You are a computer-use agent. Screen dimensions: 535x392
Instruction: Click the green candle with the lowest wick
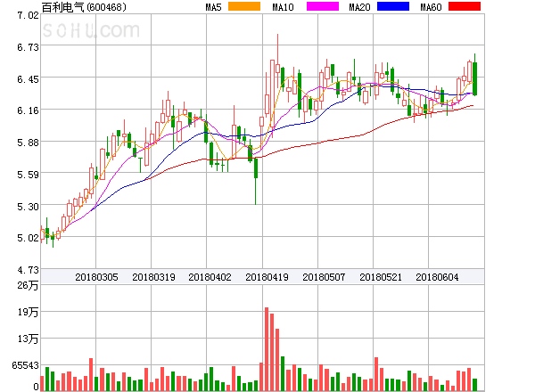point(256,180)
